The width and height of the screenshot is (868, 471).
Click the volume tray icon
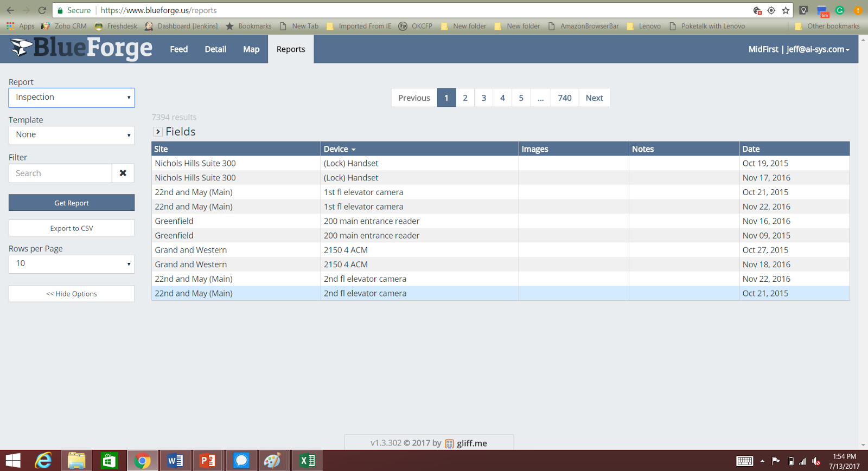pos(816,461)
